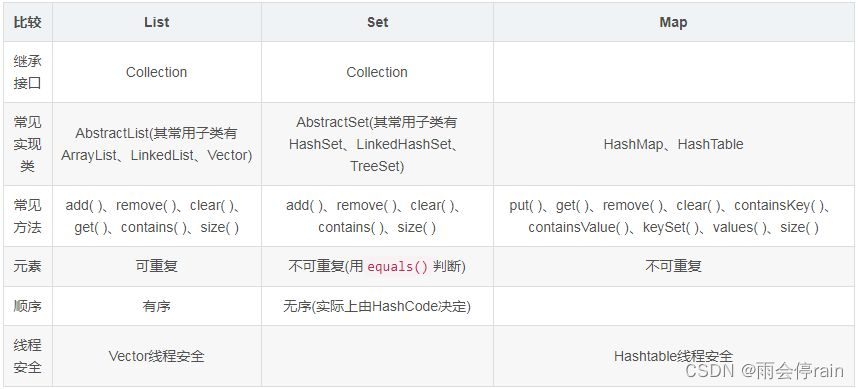
Task: Click Collection under the List column
Action: click(x=156, y=72)
